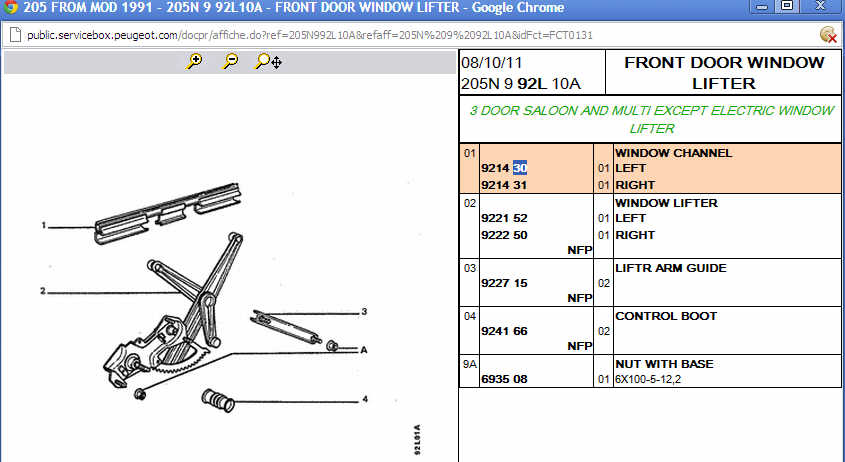Click the window channel part drawing
Image resolution: width=845 pixels, height=462 pixels.
pos(167,214)
